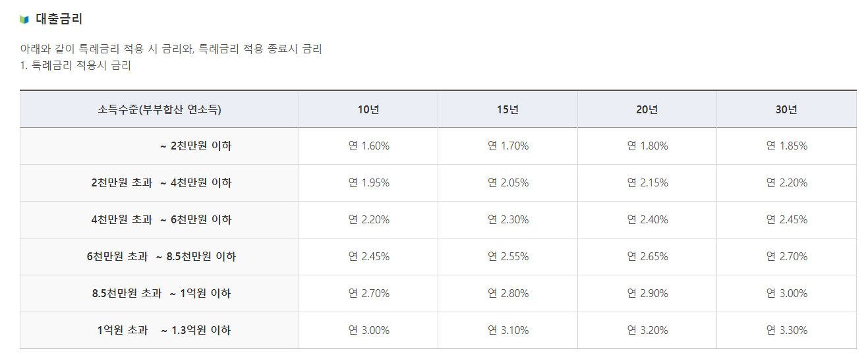Click the 연 1.60% rate cell

pos(368,146)
